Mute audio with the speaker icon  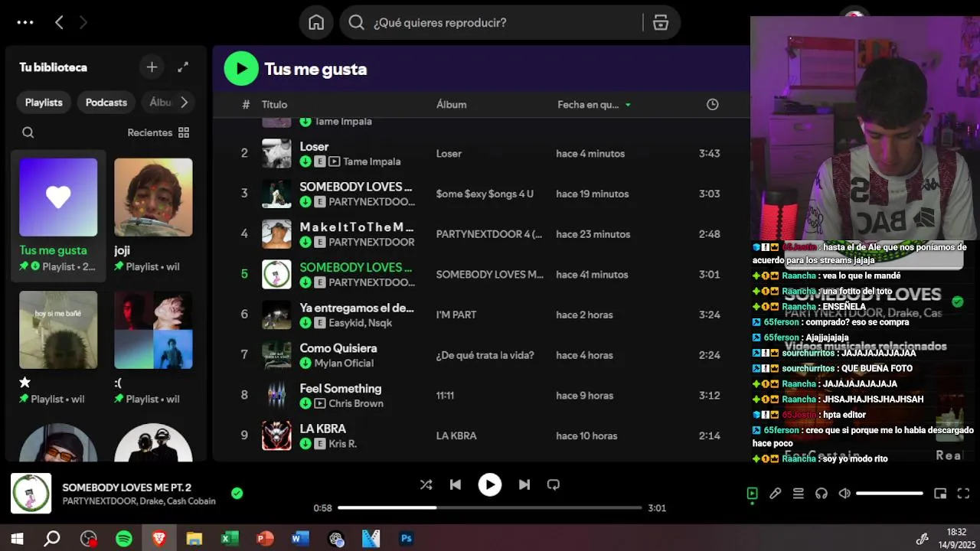pos(844,494)
